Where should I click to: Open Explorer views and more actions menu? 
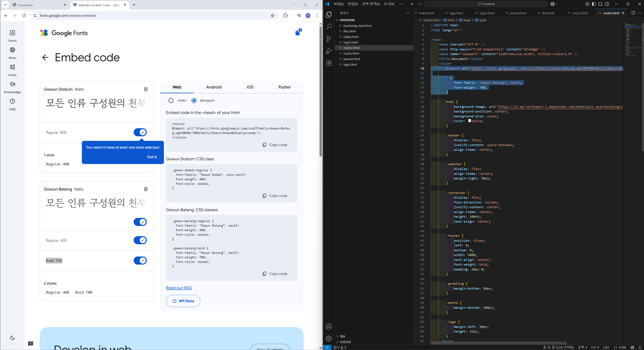tap(408, 13)
